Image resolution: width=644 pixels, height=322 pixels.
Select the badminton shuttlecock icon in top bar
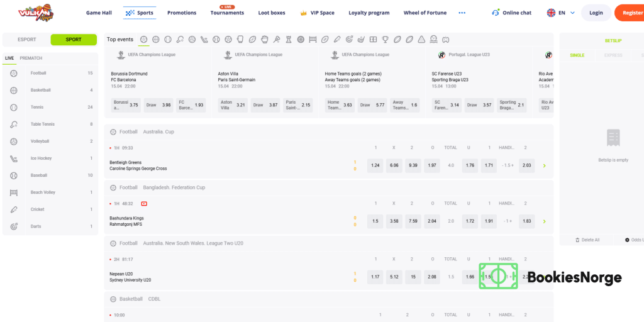click(x=277, y=40)
